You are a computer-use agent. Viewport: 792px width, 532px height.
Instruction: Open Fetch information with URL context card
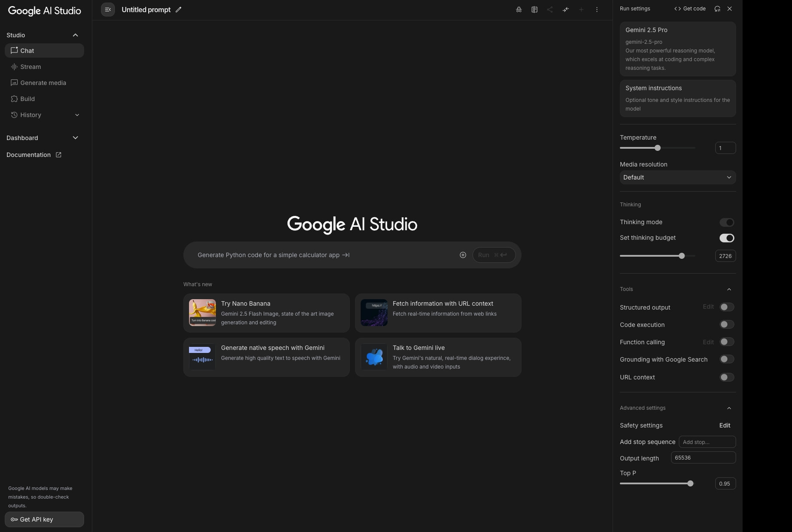[438, 313]
